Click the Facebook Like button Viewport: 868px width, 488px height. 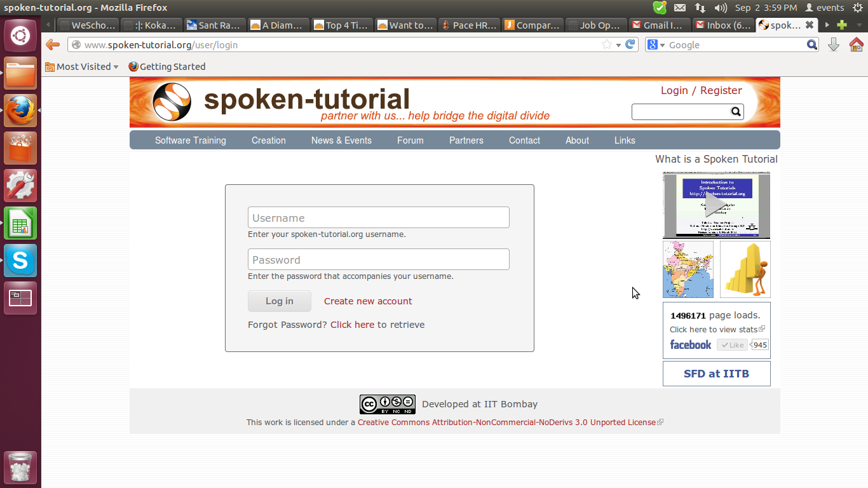732,345
